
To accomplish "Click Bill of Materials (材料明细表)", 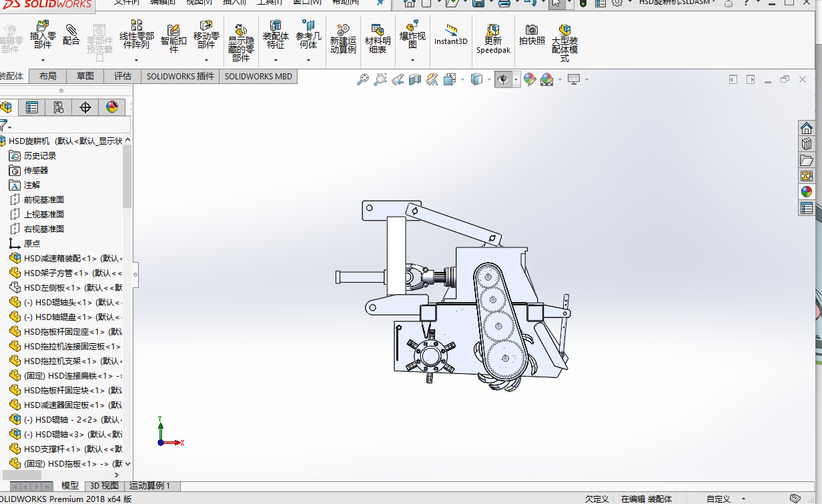I will click(378, 39).
